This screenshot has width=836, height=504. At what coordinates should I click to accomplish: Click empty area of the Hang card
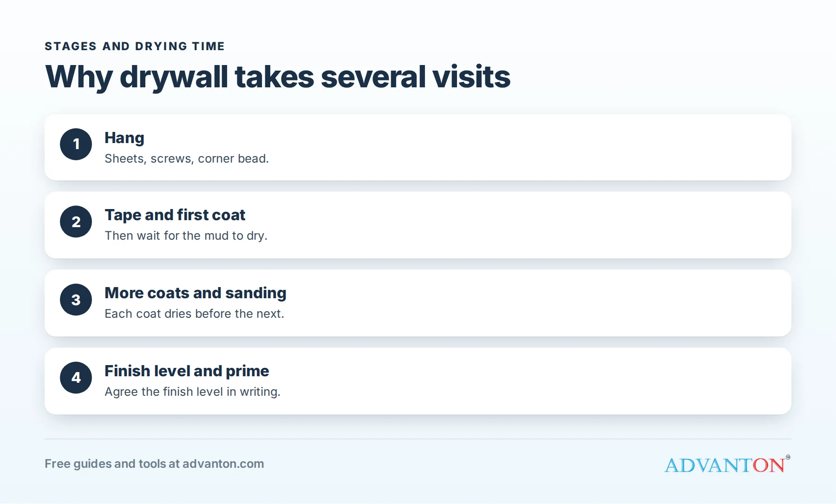tap(511, 148)
